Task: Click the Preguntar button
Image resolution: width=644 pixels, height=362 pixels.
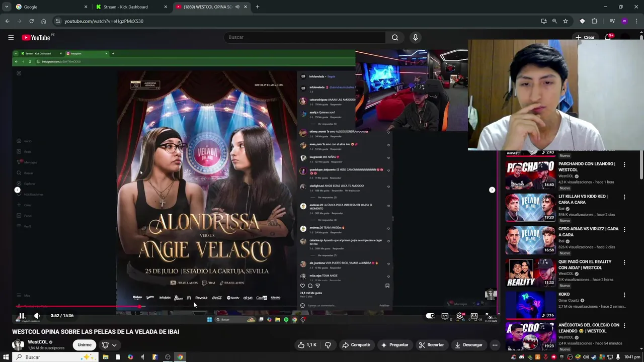Action: point(395,345)
